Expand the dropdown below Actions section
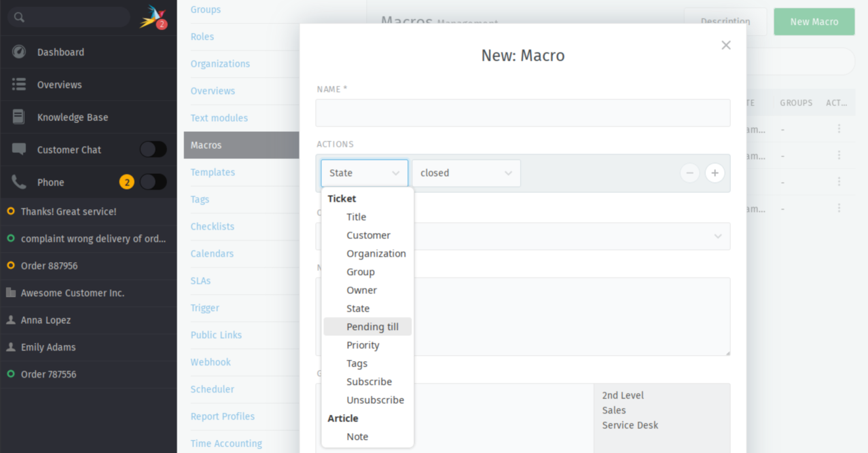 point(523,236)
